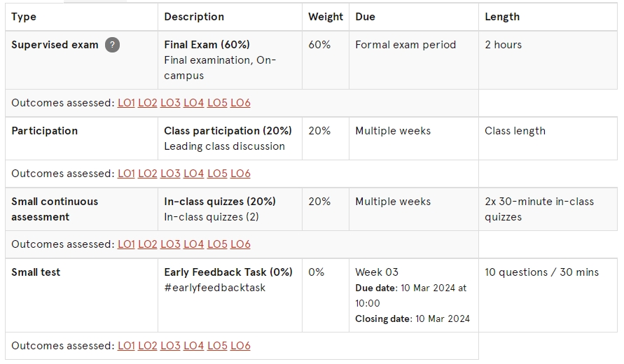Open LO2 link in Small continuous assessment outcomes
This screenshot has height=364, width=624.
(x=148, y=244)
